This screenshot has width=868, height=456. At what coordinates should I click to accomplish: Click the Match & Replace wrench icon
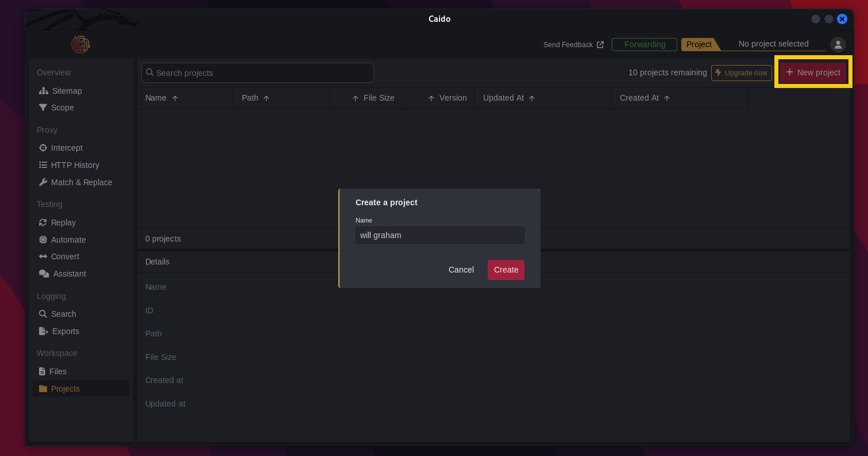(43, 182)
